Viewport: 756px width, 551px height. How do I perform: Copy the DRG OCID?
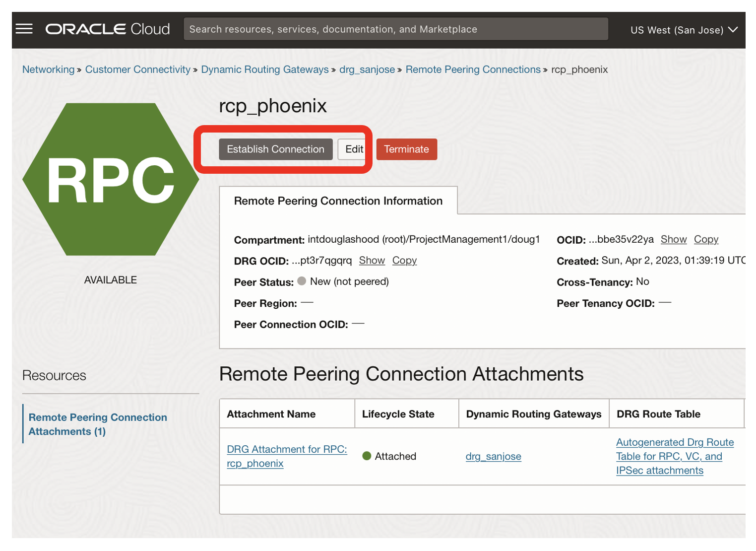404,260
